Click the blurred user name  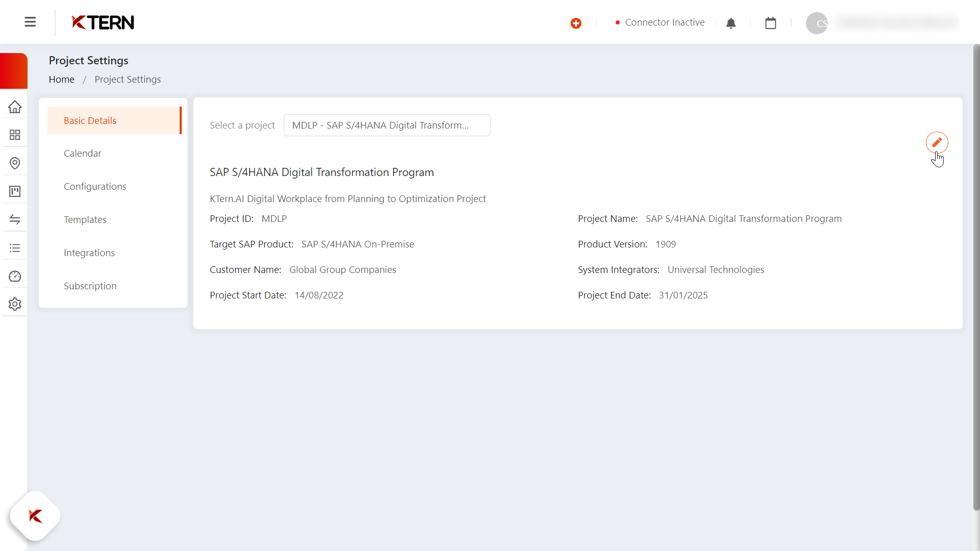pos(897,23)
